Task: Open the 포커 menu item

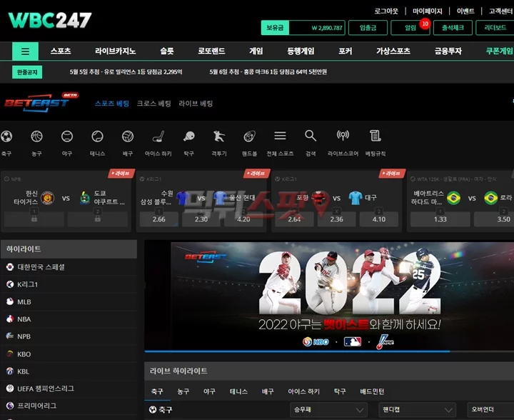Action: click(346, 51)
